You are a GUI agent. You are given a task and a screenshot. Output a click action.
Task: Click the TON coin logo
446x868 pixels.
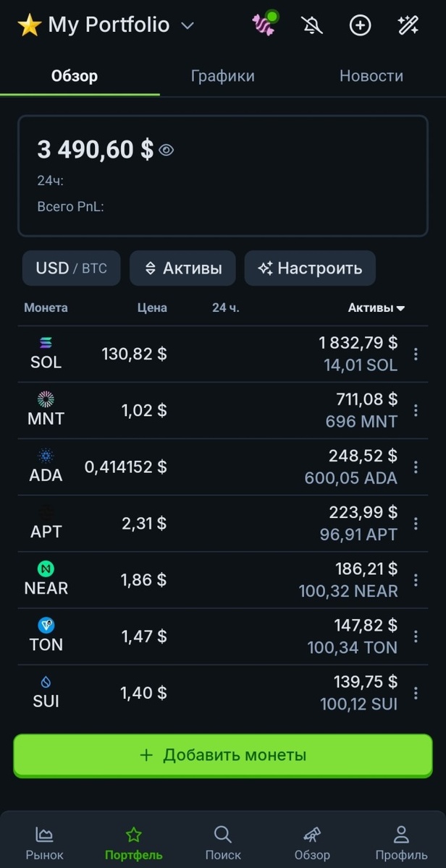click(x=45, y=626)
